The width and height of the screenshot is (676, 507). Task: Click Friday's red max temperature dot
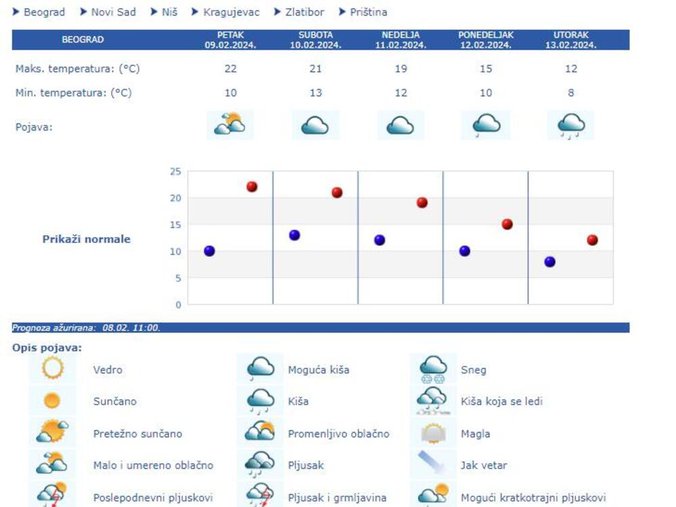click(x=252, y=187)
